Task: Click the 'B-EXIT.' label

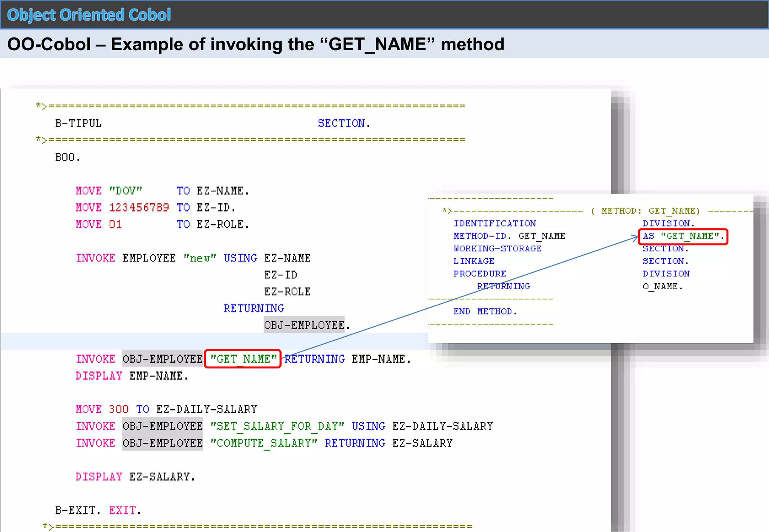Action: point(78,510)
